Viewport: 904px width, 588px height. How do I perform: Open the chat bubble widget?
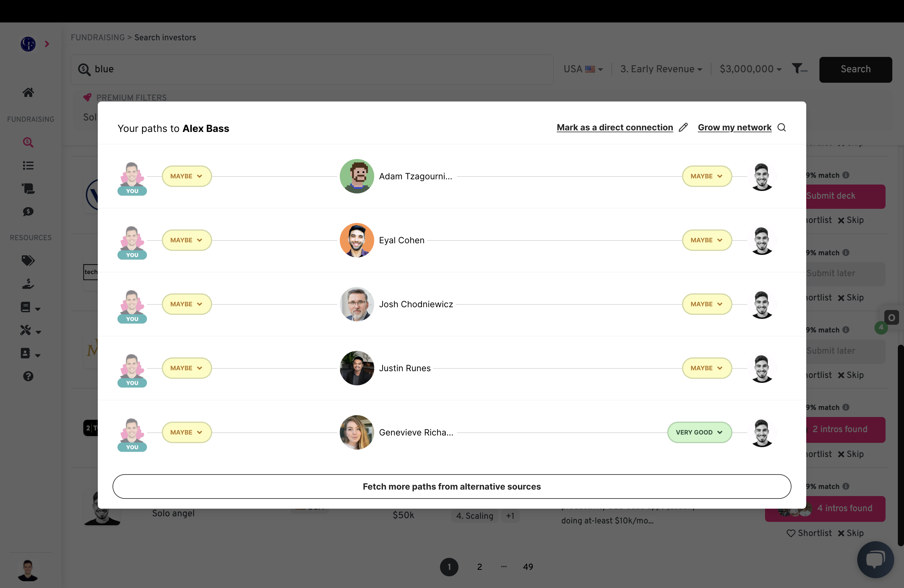coord(875,559)
